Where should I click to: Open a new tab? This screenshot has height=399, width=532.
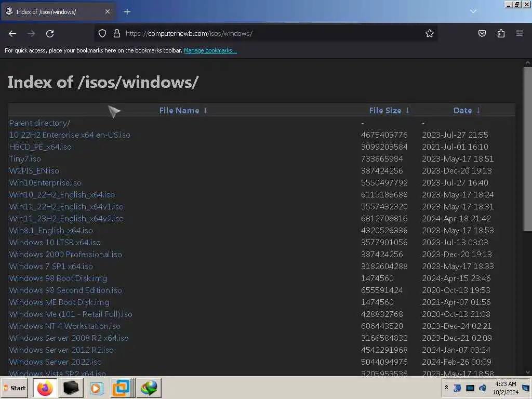tap(127, 12)
